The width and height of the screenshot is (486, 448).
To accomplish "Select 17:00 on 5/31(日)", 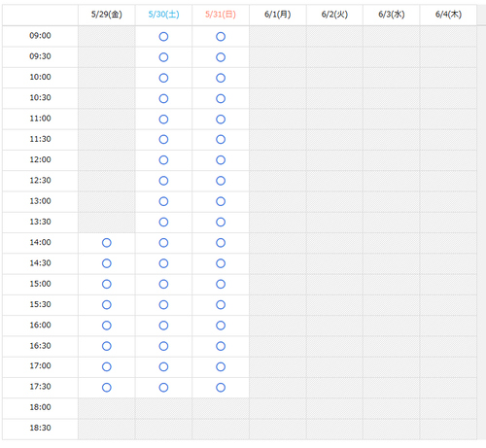I will 221,366.
